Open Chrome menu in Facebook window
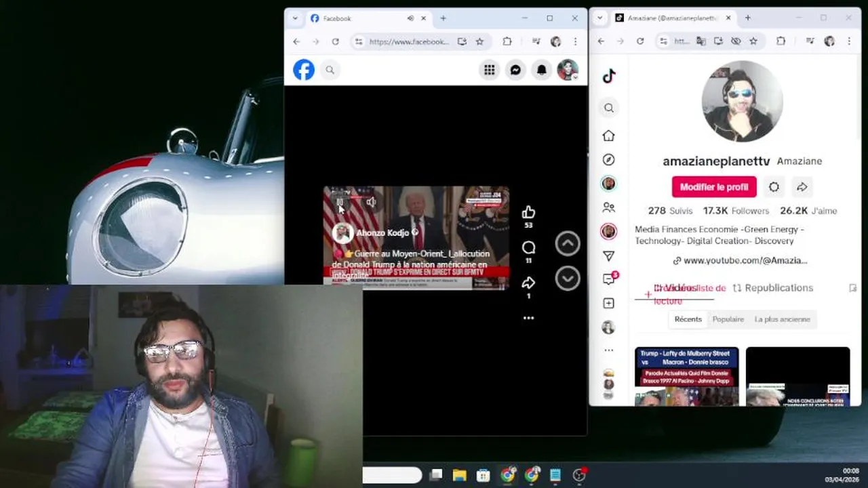The width and height of the screenshot is (868, 488). click(575, 41)
